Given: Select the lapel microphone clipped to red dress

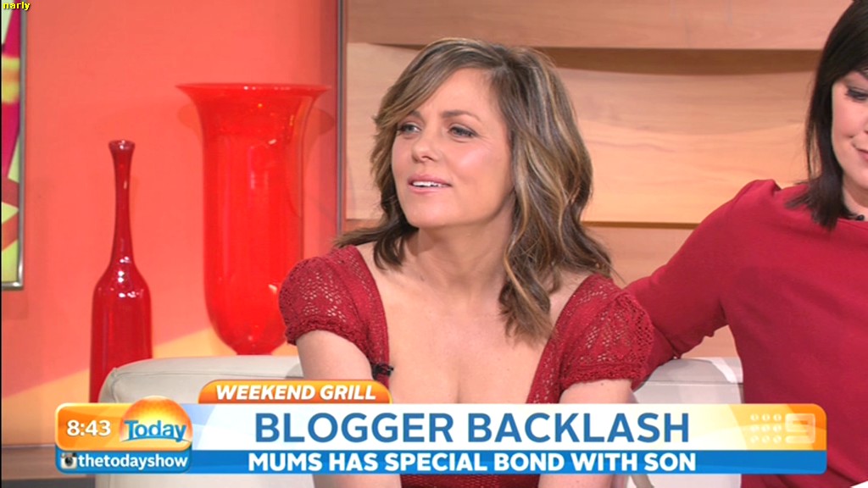Looking at the screenshot, I should [x=382, y=369].
